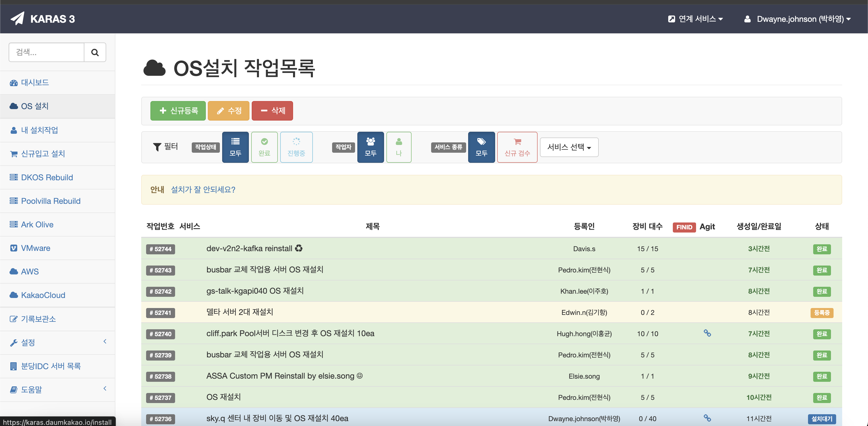Toggle the 진행중 status filter

296,147
